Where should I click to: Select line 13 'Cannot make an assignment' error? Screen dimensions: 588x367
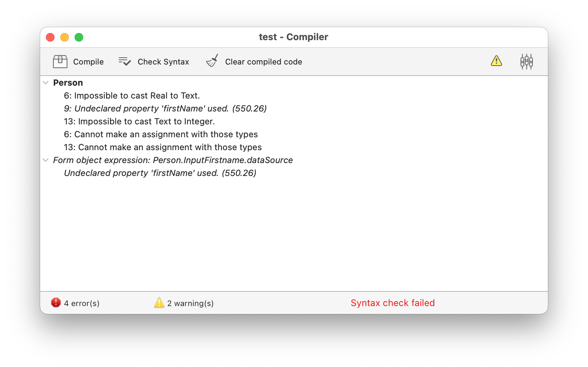pos(163,147)
